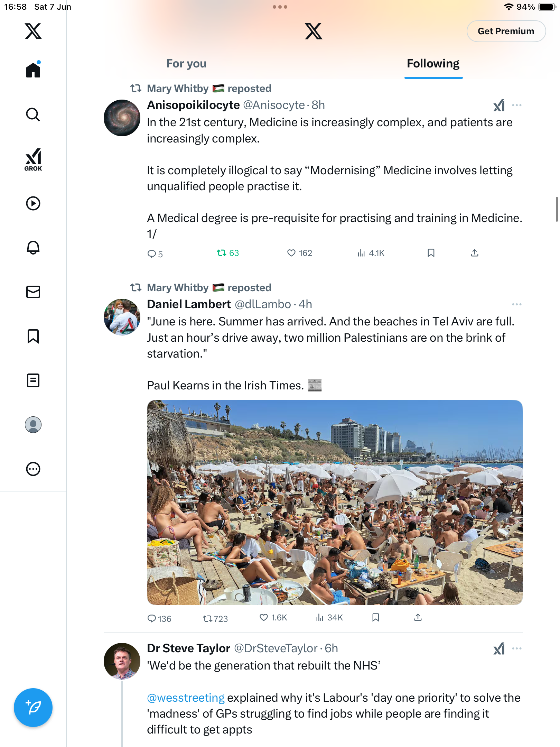Open sidebar Bookmarks icon
Image resolution: width=560 pixels, height=747 pixels.
(33, 336)
